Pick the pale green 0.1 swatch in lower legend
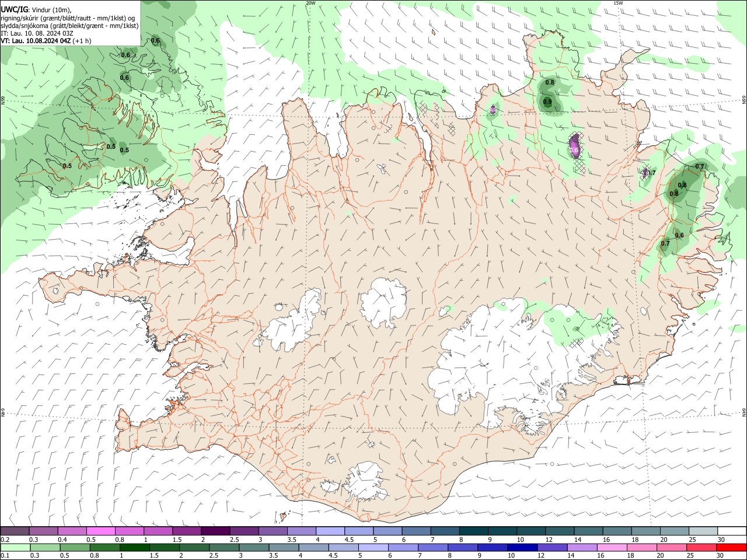 [15, 547]
